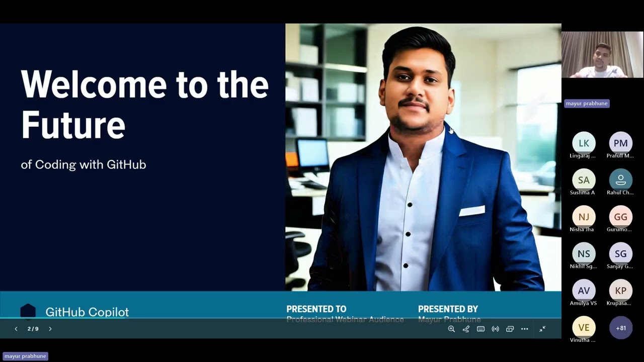Click the "Nikhil Sg..." participant name
This screenshot has height=362, width=644.
tap(583, 266)
